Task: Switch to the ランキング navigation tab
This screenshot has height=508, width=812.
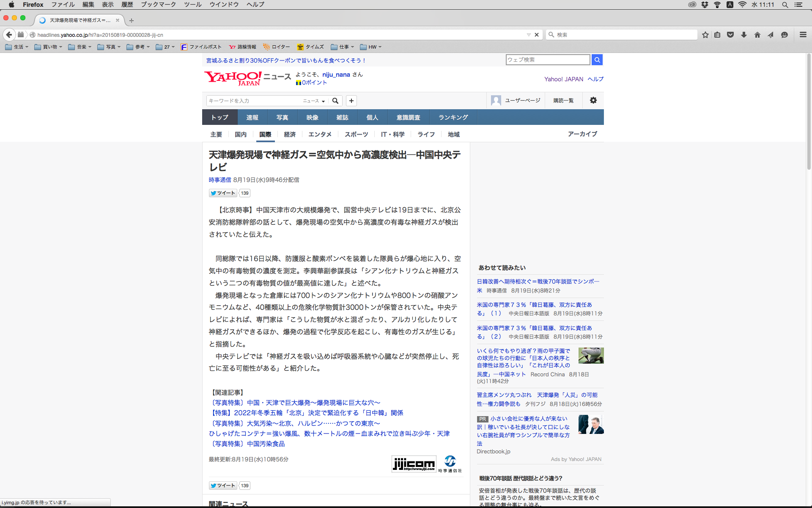Action: 453,117
